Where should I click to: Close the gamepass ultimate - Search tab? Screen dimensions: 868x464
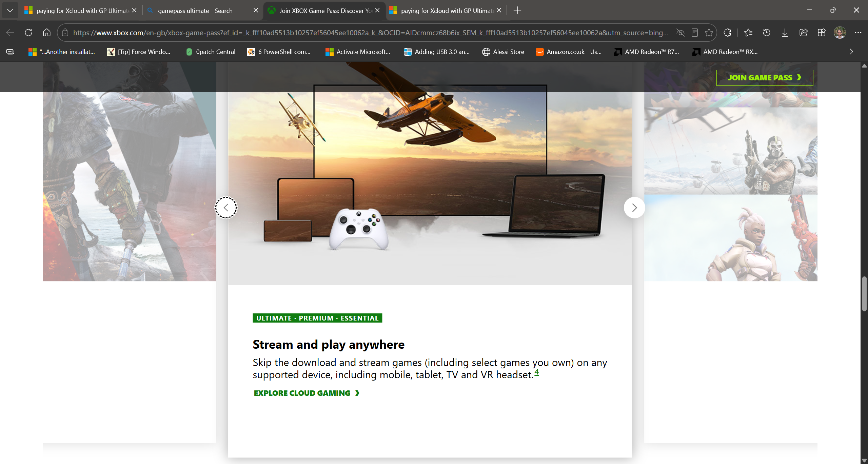coord(256,11)
